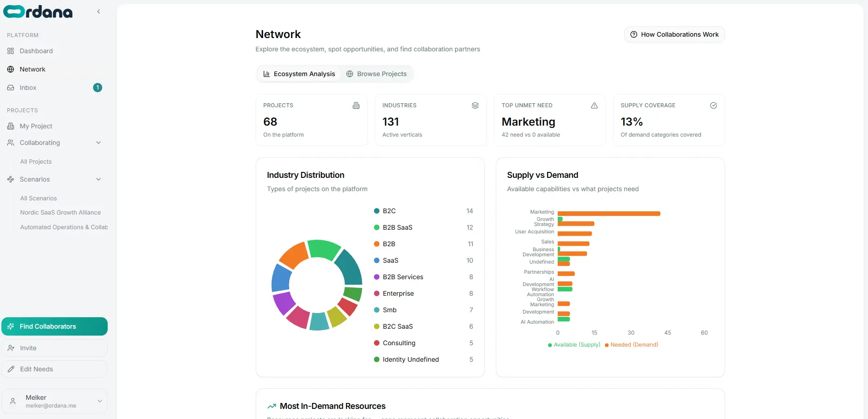Click the Invite person-plus icon

pos(11,348)
